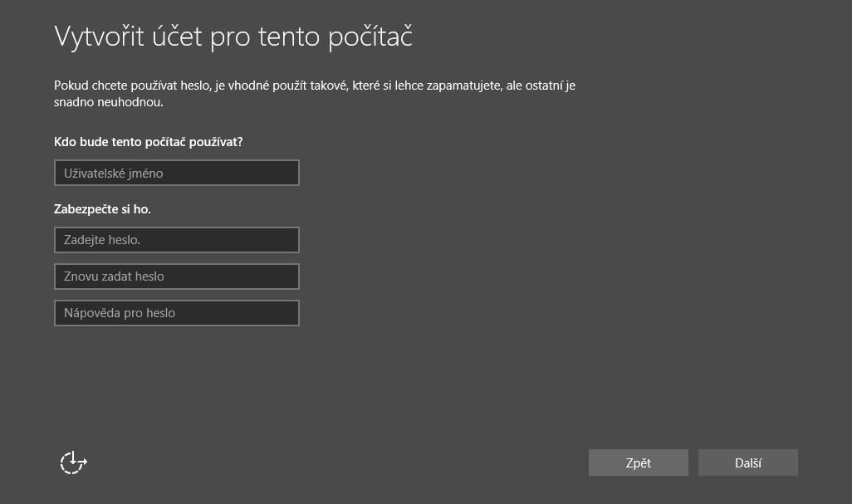Open the Ease of Access icon

73,462
